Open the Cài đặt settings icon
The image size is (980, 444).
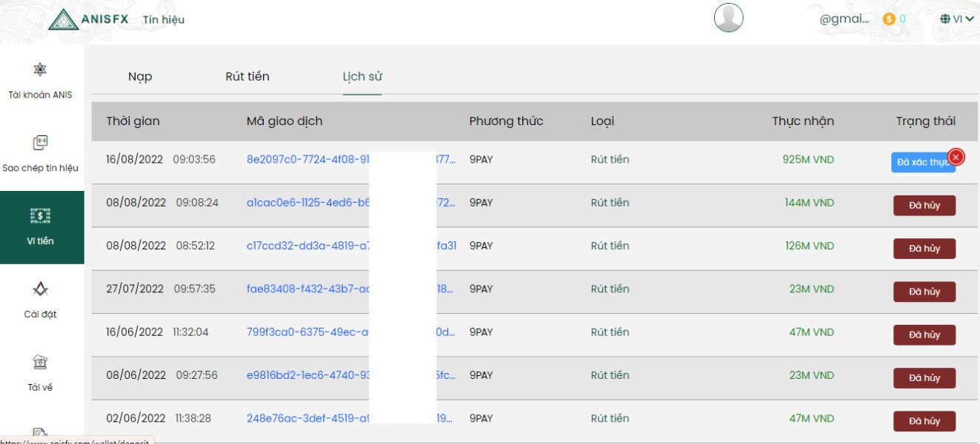pyautogui.click(x=40, y=289)
